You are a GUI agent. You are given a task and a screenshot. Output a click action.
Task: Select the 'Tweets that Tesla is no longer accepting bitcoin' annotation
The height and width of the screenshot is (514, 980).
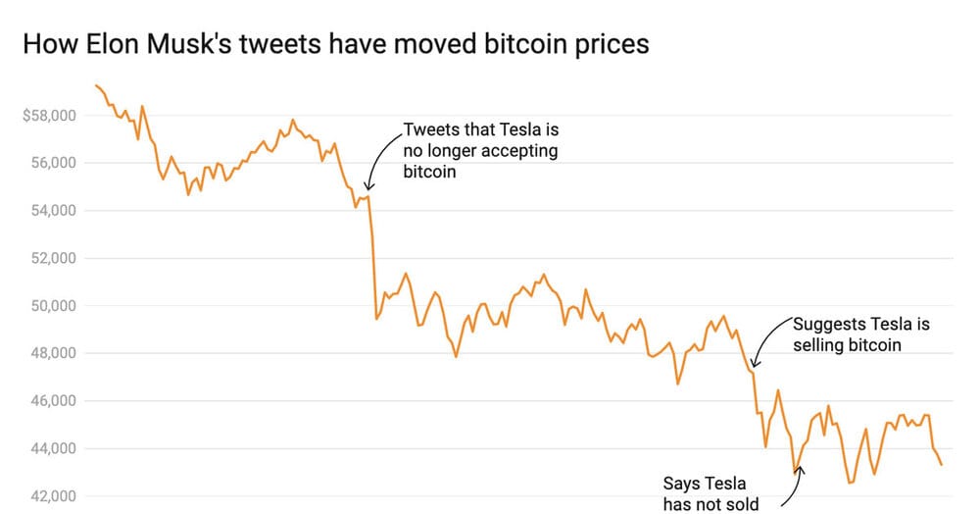[480, 151]
